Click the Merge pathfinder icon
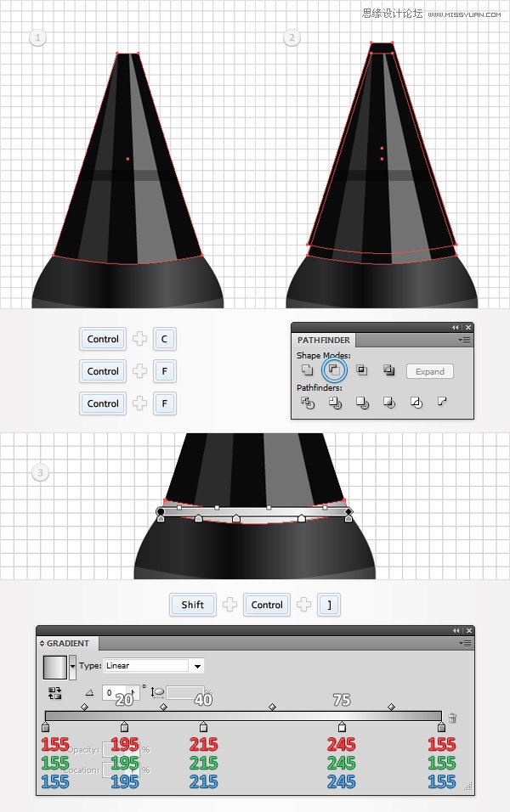 pyautogui.click(x=362, y=403)
